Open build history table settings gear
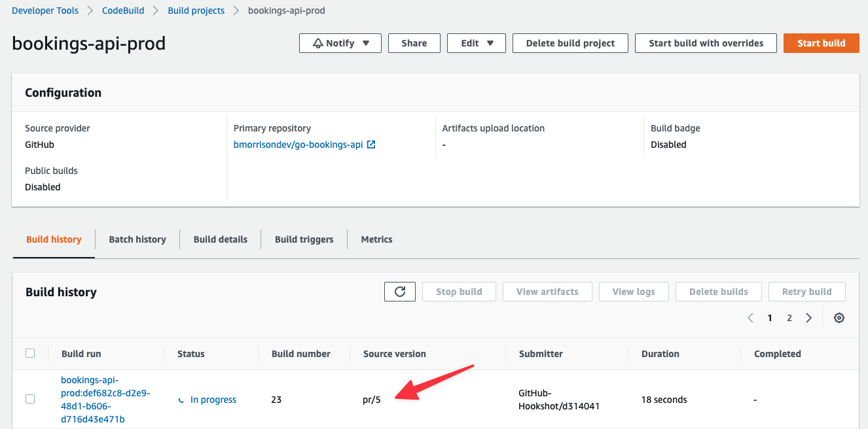Screen dimensions: 868x429 click(x=839, y=318)
